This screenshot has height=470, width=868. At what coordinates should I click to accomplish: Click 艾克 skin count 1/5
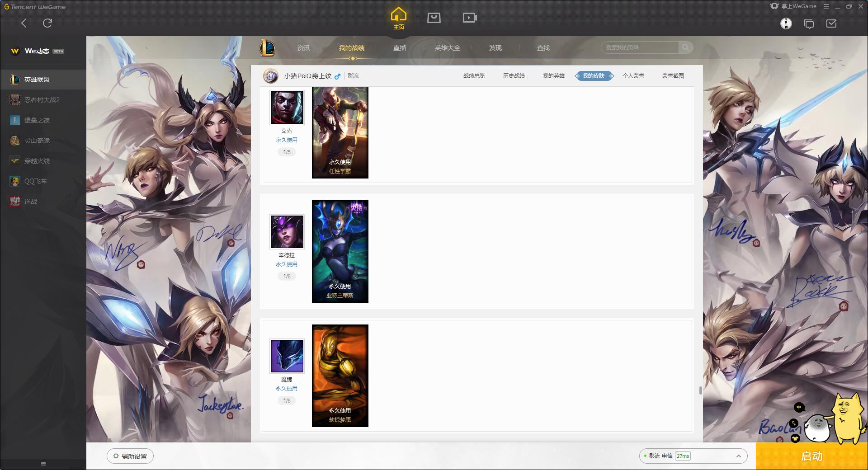point(287,152)
